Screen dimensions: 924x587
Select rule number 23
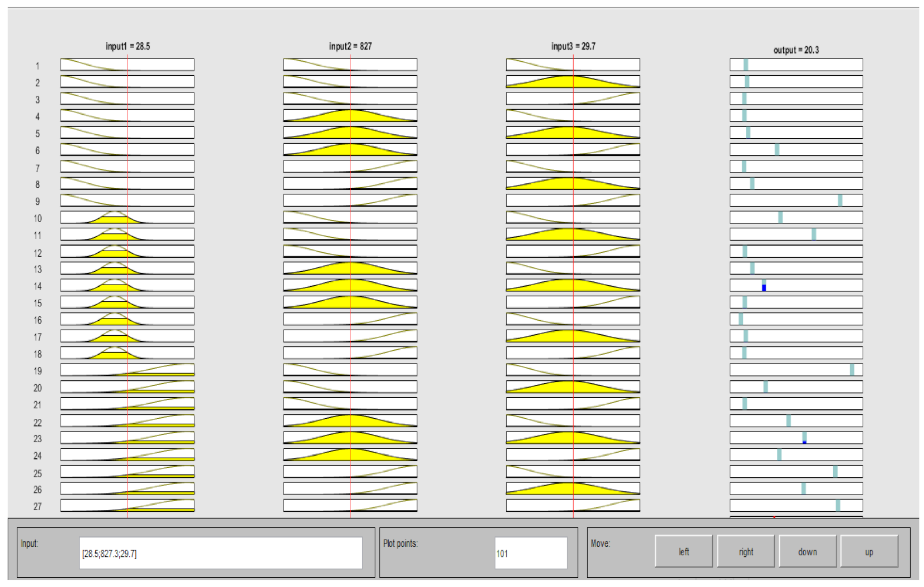coord(38,439)
